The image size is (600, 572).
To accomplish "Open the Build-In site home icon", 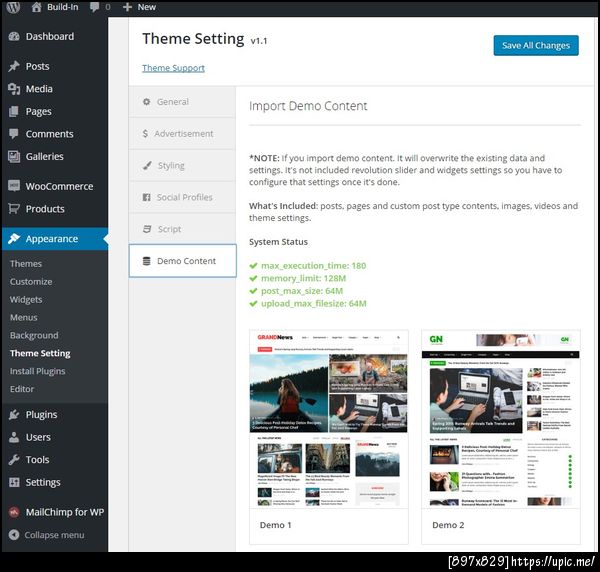I will [36, 7].
